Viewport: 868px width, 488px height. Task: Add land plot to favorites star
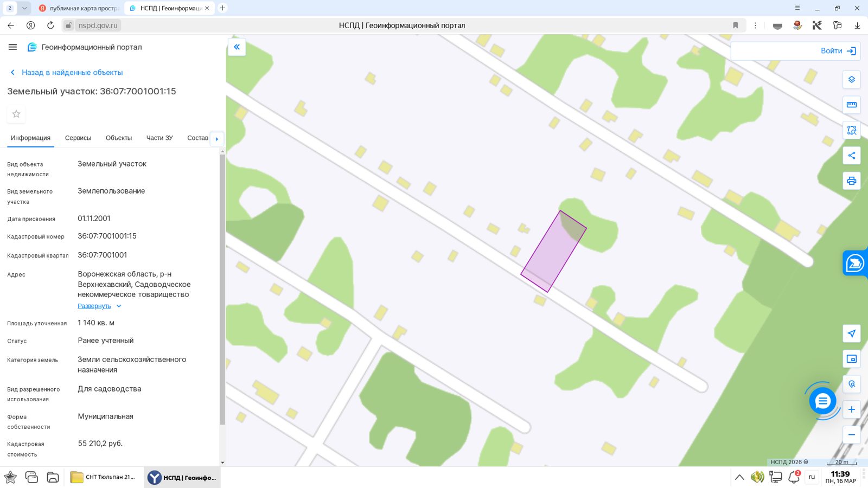point(16,114)
